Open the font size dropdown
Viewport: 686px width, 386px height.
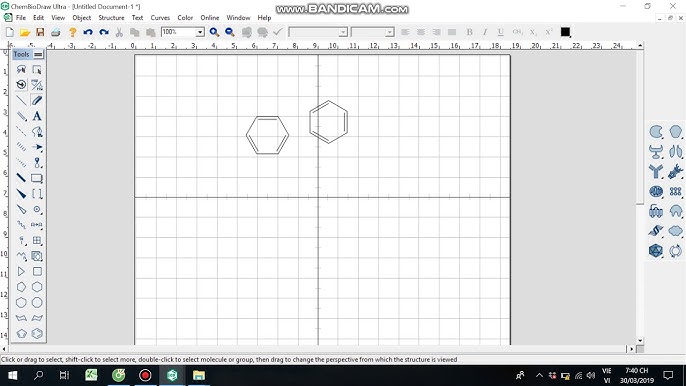[x=389, y=32]
